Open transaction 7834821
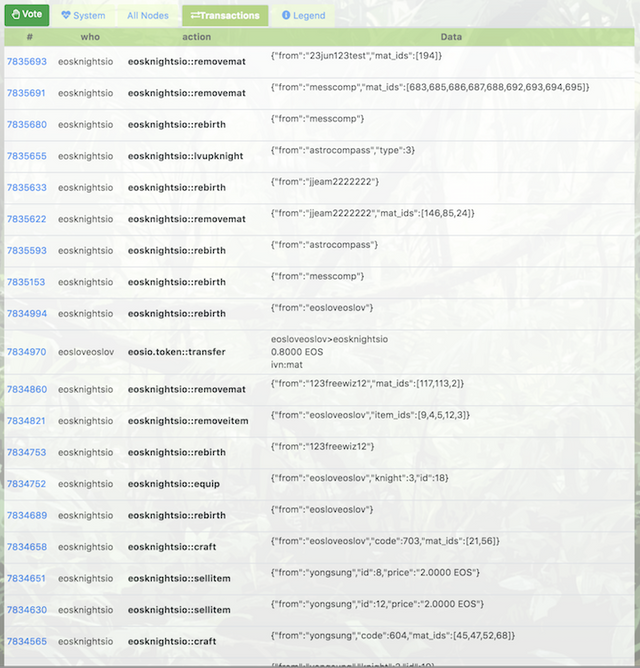This screenshot has height=668, width=640. coord(26,421)
